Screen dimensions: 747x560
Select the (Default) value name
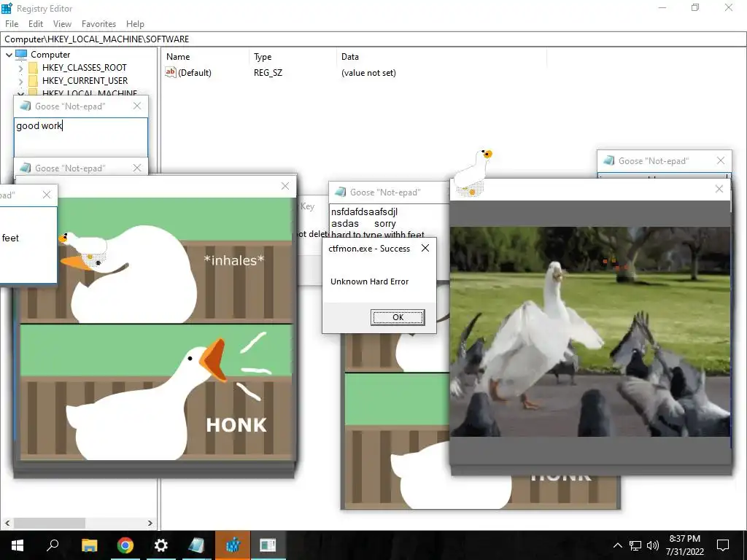point(194,73)
